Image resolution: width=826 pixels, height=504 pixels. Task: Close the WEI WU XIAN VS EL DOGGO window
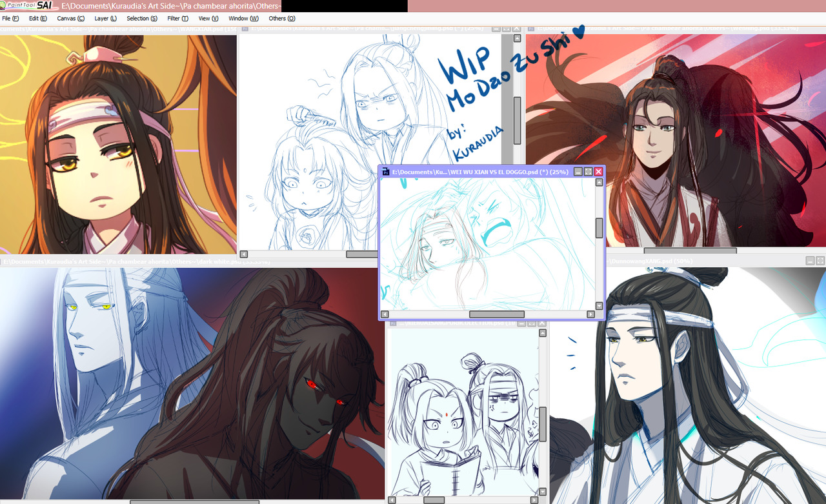(598, 172)
